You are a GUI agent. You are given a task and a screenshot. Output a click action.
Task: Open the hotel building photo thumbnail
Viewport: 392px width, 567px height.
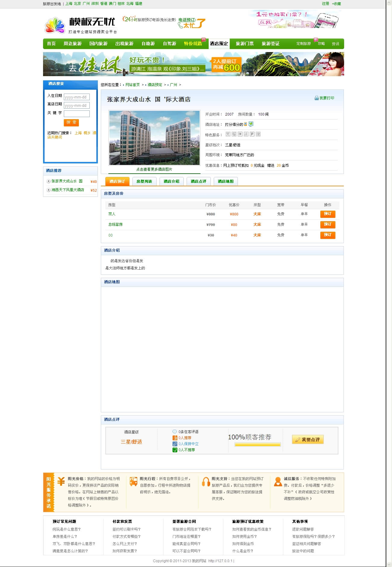154,138
